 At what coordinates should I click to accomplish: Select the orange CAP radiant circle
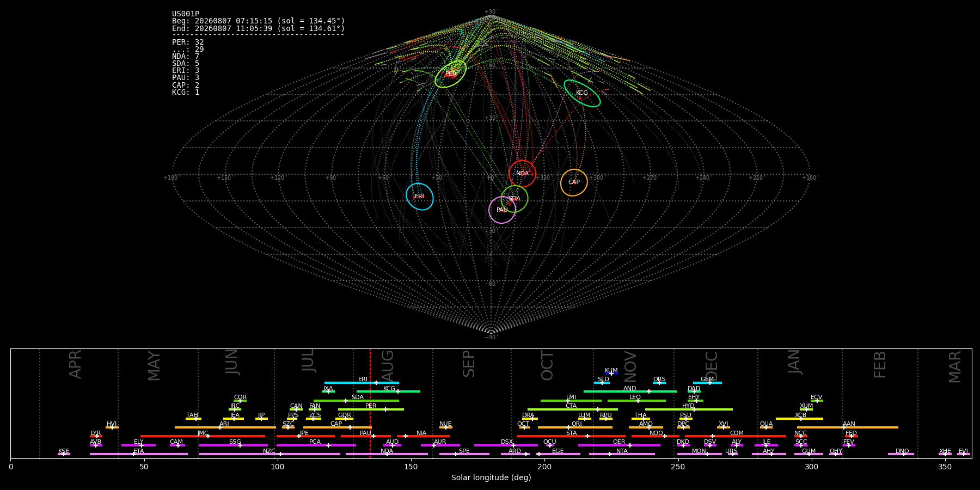(574, 182)
